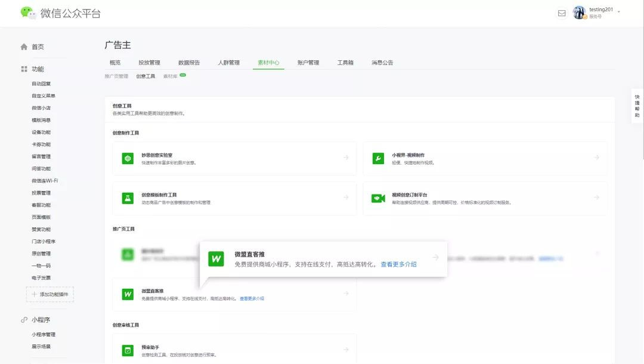Open the 妙思创意实验室 card title
The image size is (644, 364).
pos(157,155)
